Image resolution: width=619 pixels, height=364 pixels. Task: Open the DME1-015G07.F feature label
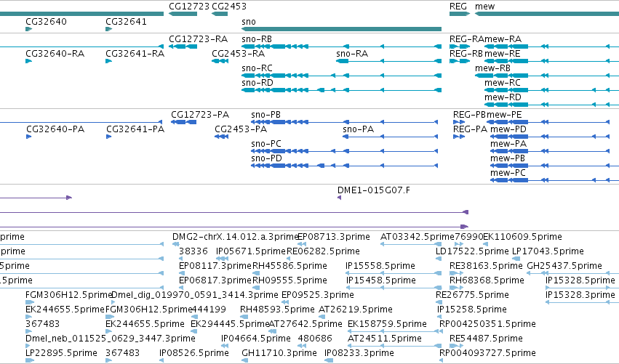coord(373,190)
